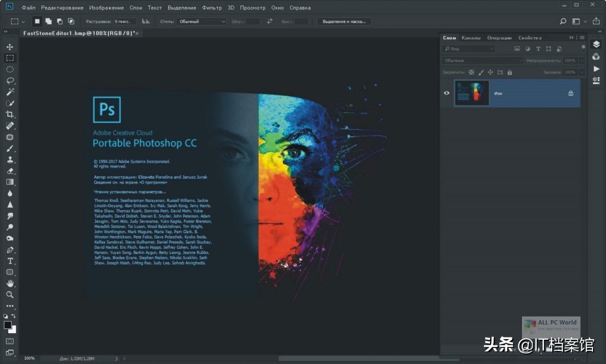
Task: Switch to the Каналы tab
Action: point(471,38)
